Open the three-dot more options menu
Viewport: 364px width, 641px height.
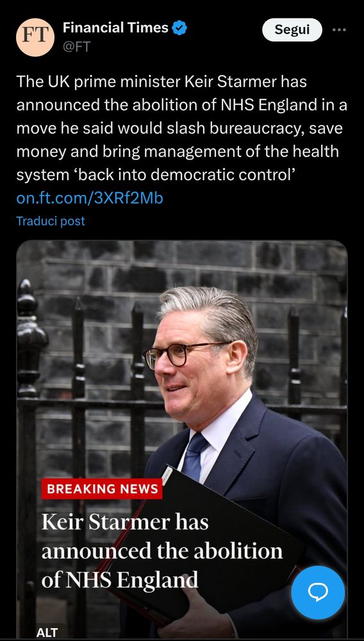pyautogui.click(x=339, y=30)
